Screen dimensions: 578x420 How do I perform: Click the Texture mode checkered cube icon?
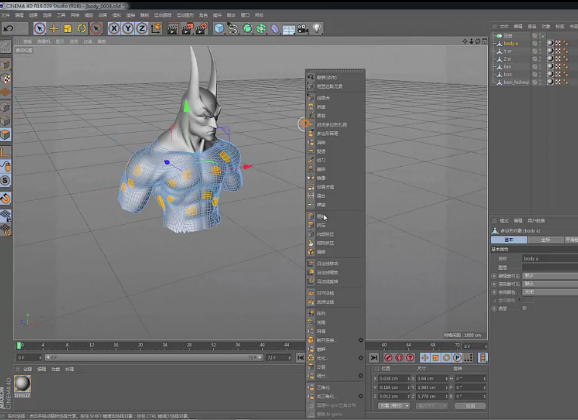pyautogui.click(x=5, y=79)
